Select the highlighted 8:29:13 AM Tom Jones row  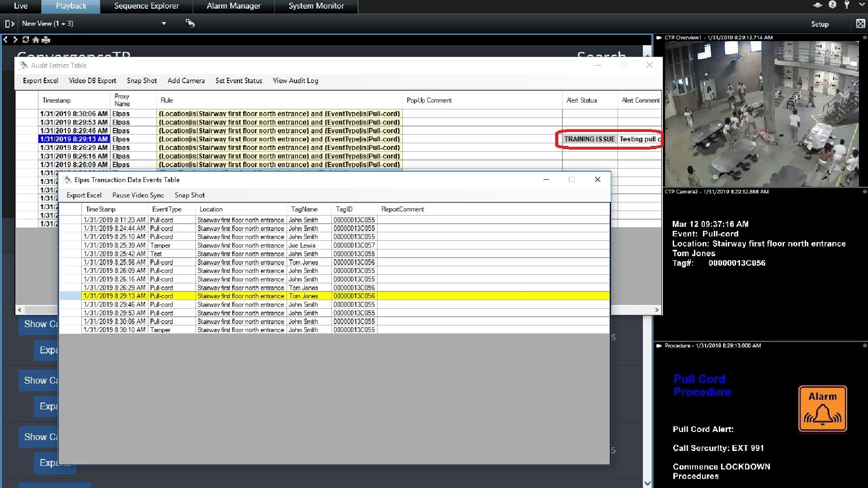(x=303, y=296)
